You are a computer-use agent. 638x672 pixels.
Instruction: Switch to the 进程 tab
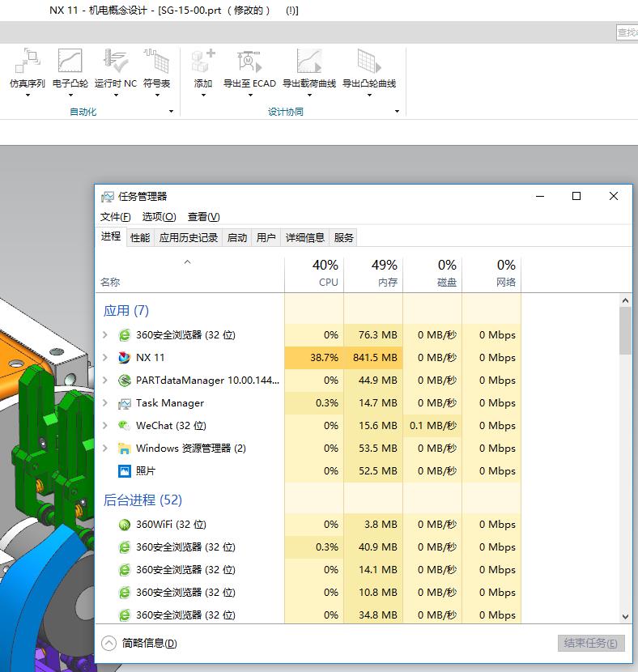111,236
